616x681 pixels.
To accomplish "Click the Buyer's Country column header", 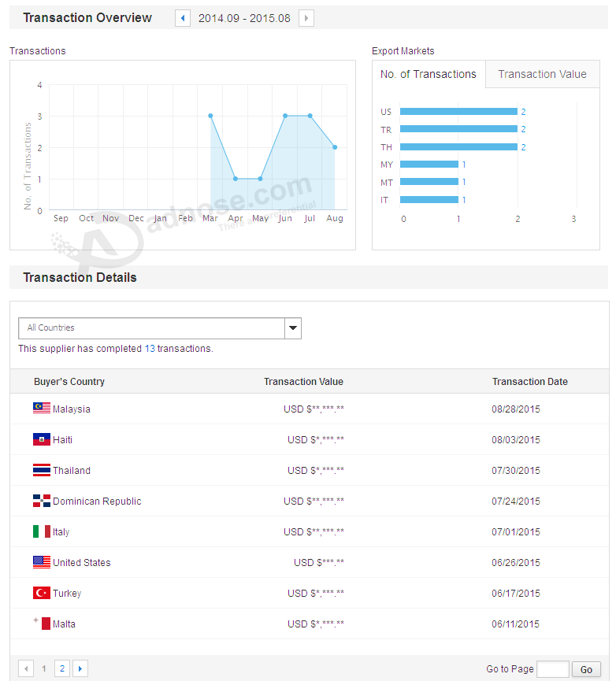I will (x=69, y=382).
